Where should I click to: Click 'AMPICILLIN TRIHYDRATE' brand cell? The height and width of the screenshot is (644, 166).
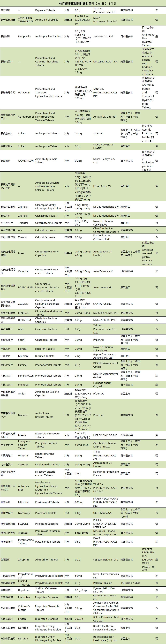[25, 20]
